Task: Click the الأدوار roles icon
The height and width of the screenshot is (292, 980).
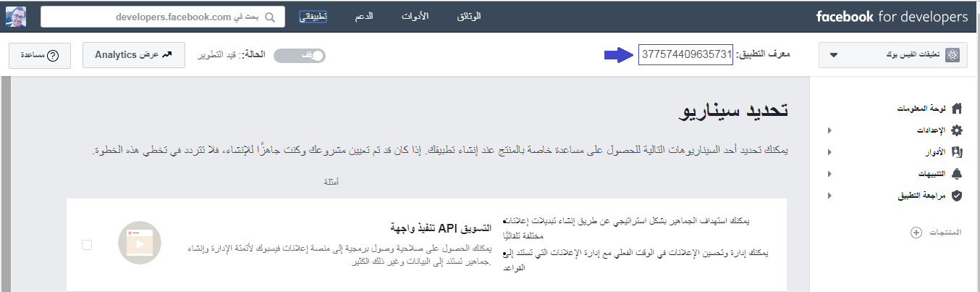Action: (x=958, y=152)
